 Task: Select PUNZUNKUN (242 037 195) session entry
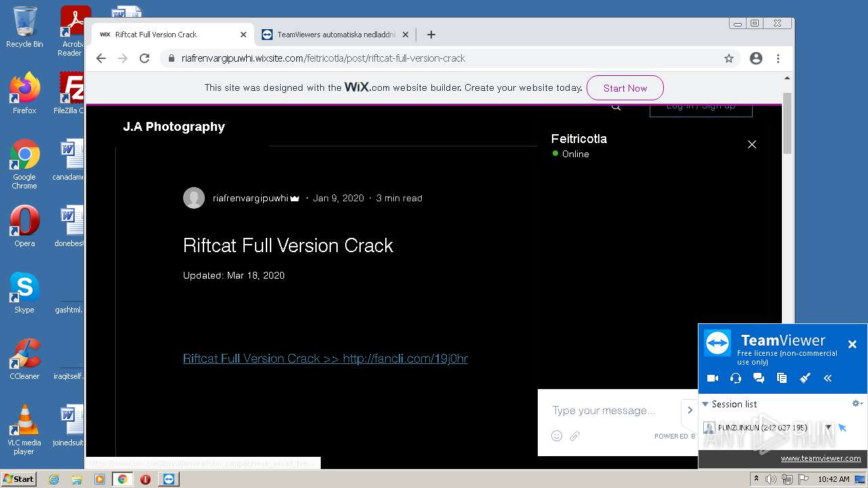click(762, 428)
